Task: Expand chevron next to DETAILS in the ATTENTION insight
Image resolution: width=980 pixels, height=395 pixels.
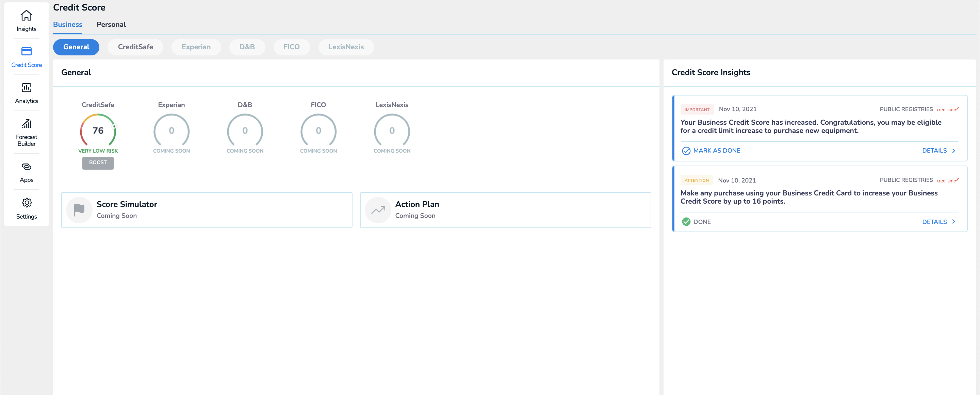Action: click(954, 222)
